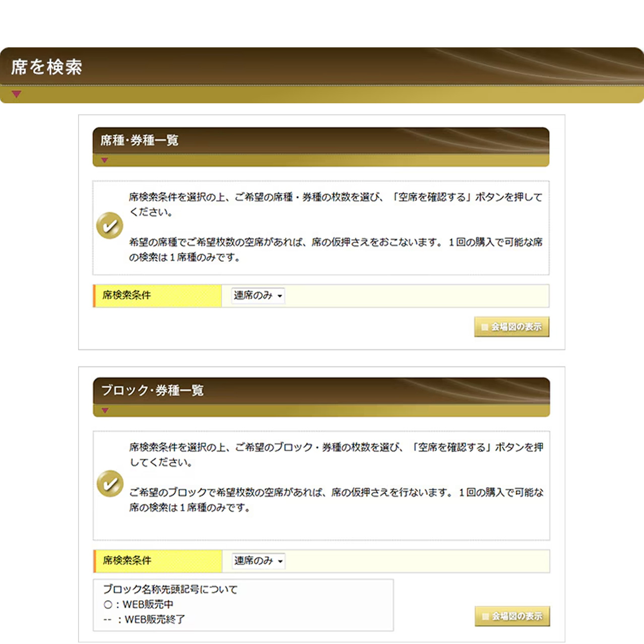Click the gold checkmark icon in 席種・券種一覧 notice
Viewport: 644px width, 644px height.
110,225
